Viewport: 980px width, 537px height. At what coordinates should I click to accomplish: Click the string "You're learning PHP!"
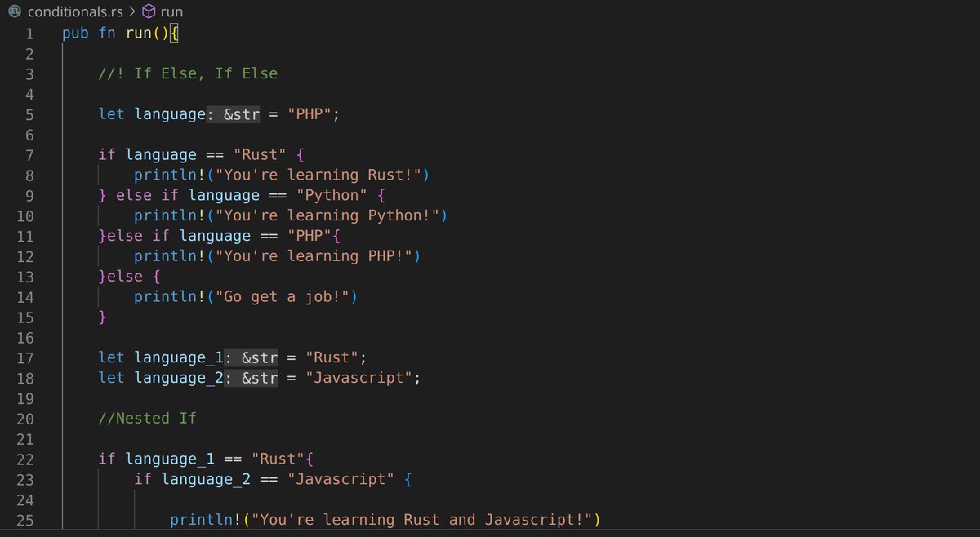(313, 256)
